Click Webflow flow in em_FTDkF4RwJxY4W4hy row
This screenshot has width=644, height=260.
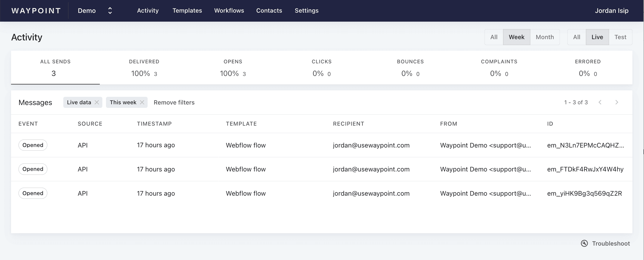pyautogui.click(x=246, y=169)
